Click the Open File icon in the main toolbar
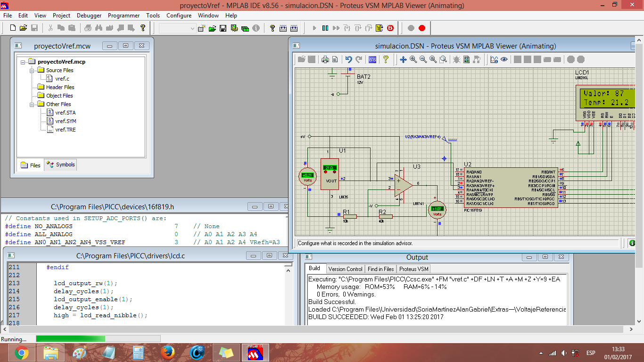 [x=23, y=28]
